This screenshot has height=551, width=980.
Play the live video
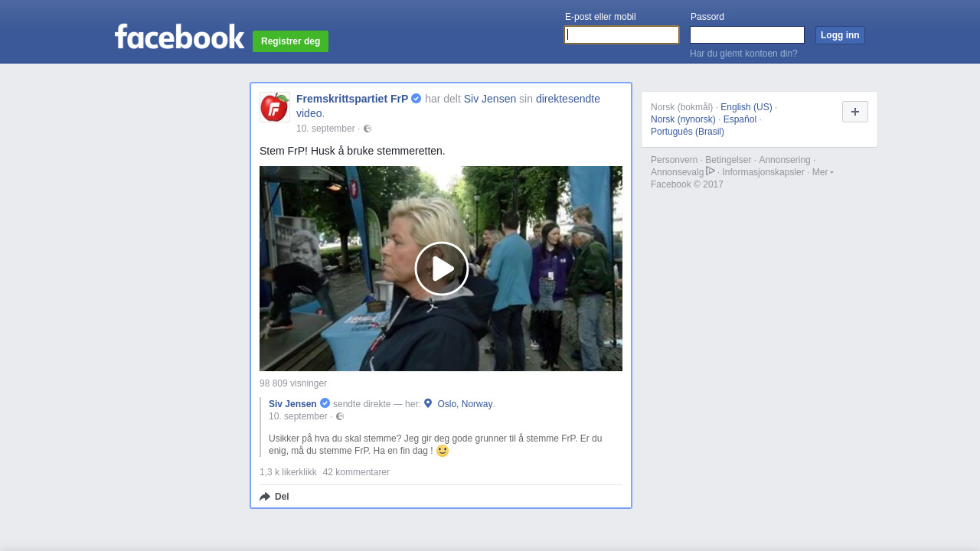click(x=441, y=269)
